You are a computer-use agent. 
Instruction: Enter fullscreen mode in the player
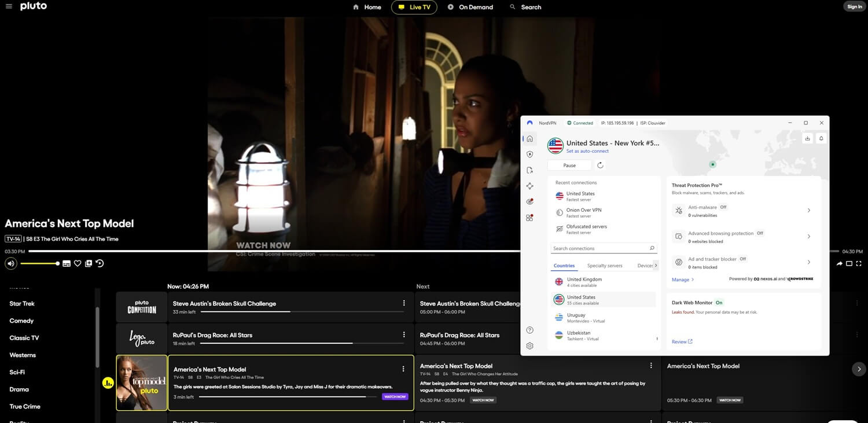tap(859, 263)
